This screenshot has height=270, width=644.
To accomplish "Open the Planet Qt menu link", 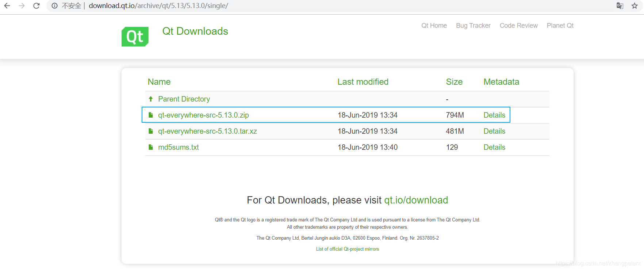I will click(560, 26).
